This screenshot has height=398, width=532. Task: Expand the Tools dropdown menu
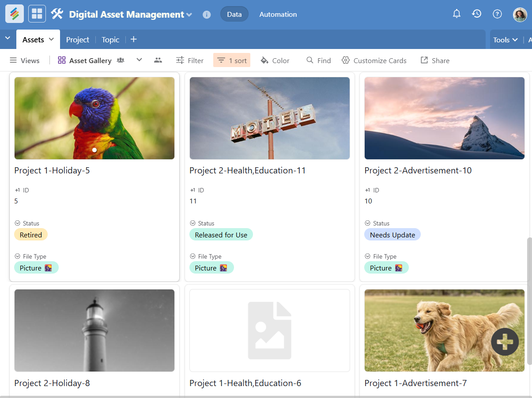(505, 40)
